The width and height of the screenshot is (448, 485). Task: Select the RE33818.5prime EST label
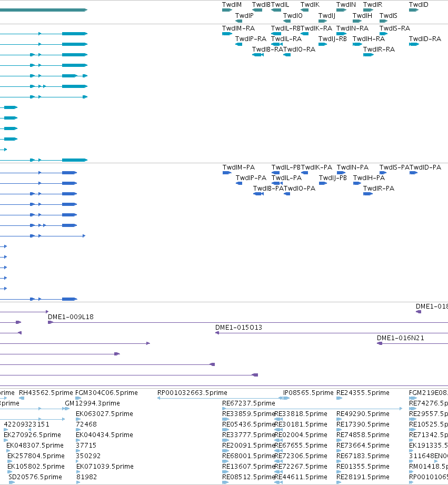click(x=301, y=414)
